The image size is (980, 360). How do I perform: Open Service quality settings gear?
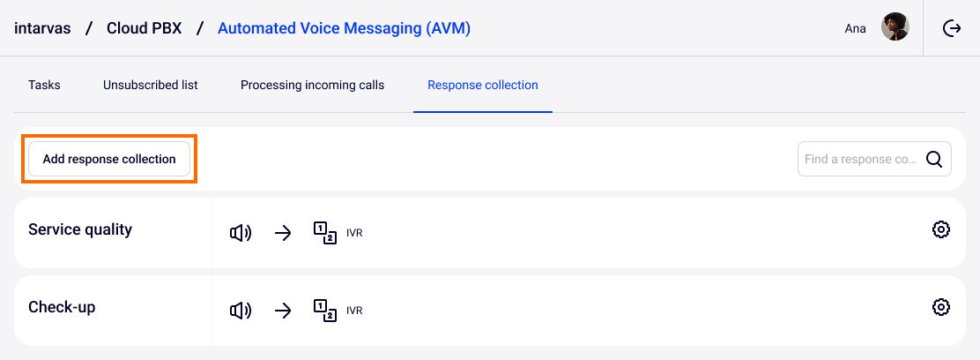click(x=941, y=229)
